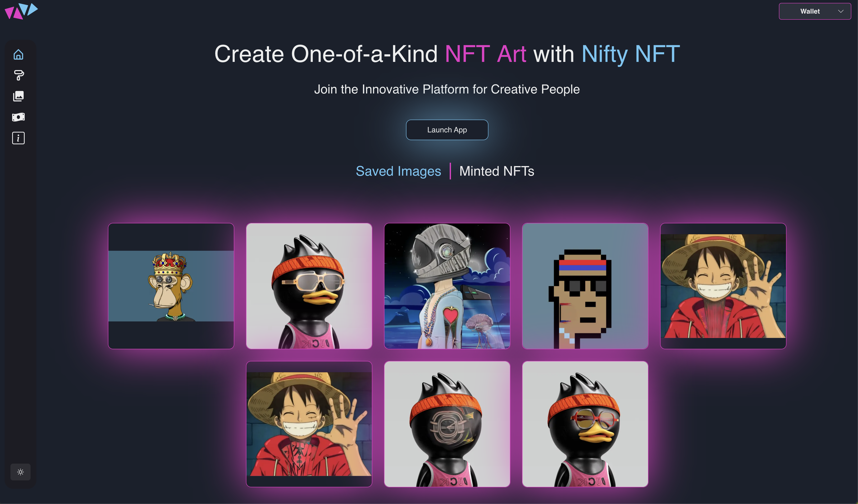
Task: Expand the Wallet dropdown
Action: click(x=815, y=11)
